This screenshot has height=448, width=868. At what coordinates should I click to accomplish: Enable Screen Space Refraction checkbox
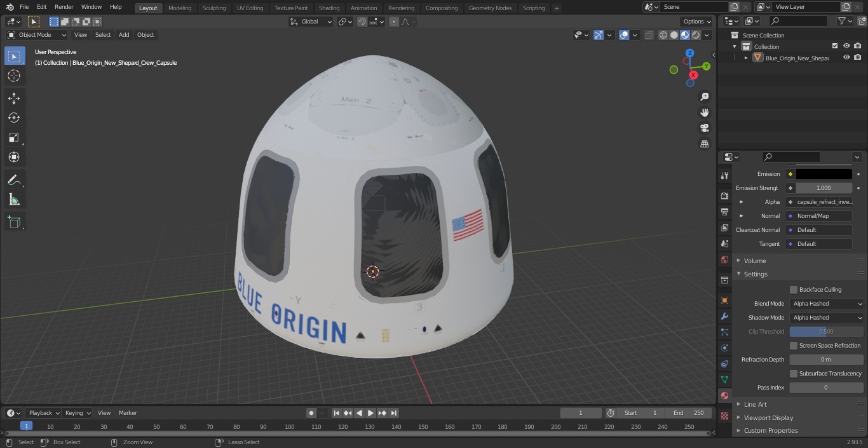(x=794, y=346)
